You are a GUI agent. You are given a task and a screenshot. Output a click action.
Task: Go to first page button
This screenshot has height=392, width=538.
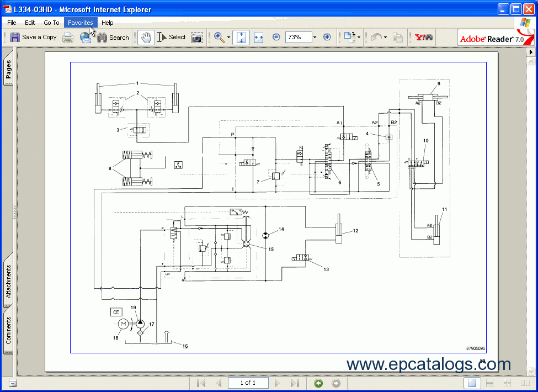point(201,383)
